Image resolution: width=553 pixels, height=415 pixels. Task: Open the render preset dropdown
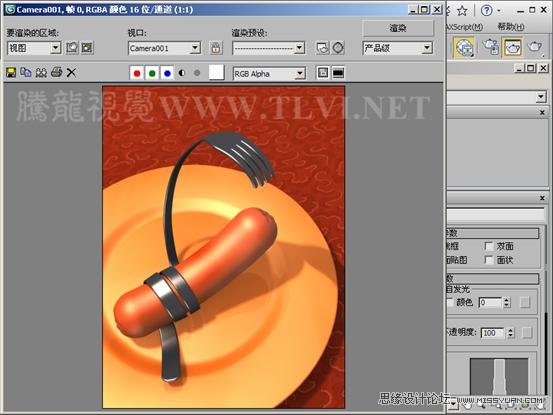point(268,48)
